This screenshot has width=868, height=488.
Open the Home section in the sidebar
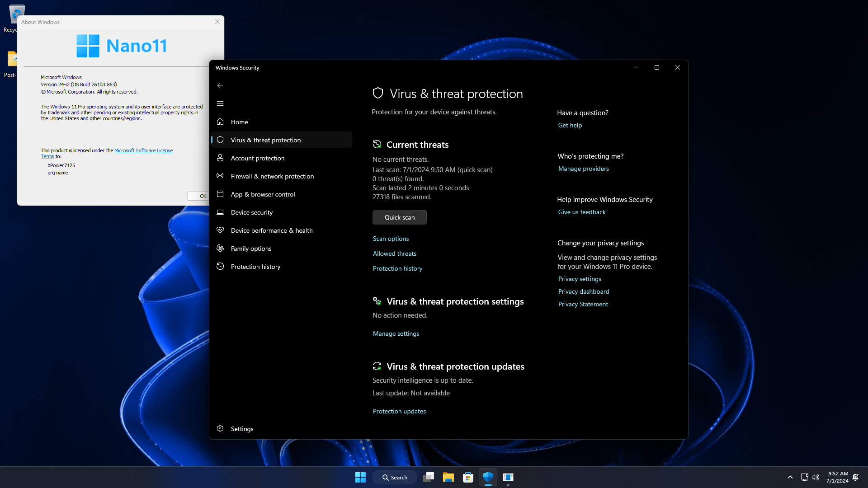pyautogui.click(x=239, y=122)
